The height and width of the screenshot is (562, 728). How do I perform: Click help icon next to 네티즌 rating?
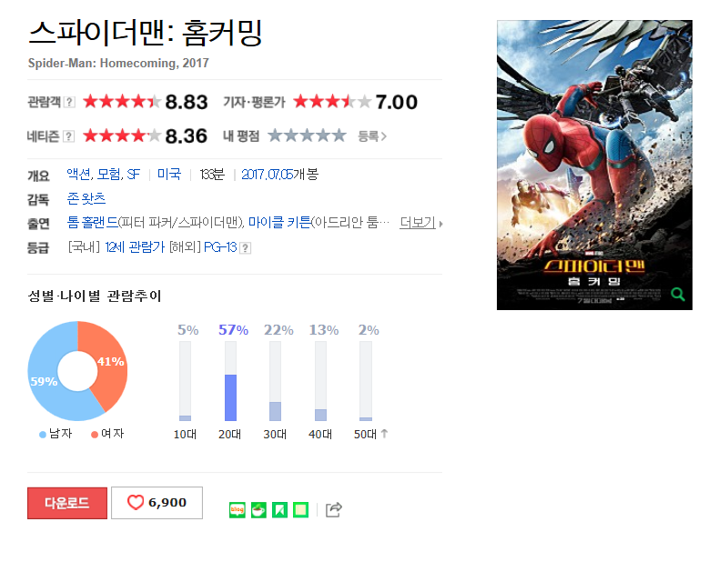[69, 136]
